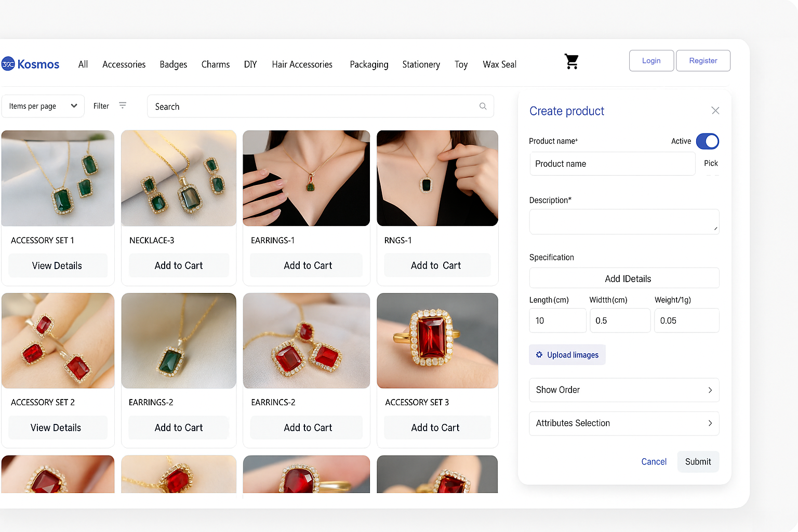Select the Wax Seal menu item
The width and height of the screenshot is (798, 532).
(499, 64)
